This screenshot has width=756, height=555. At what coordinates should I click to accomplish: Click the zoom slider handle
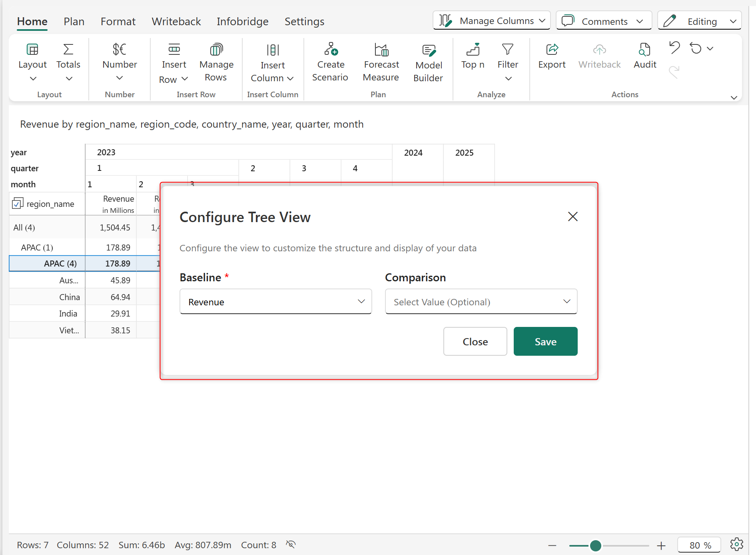(595, 545)
